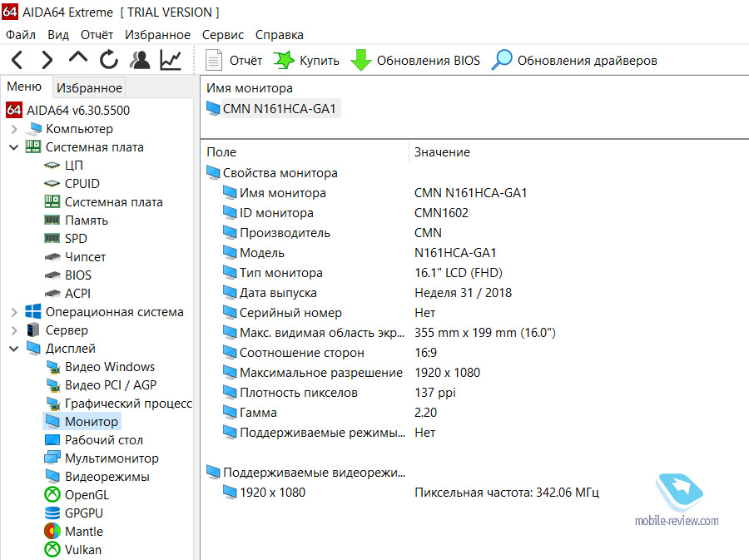Select the Производитель row
The image size is (749, 560).
(332, 233)
